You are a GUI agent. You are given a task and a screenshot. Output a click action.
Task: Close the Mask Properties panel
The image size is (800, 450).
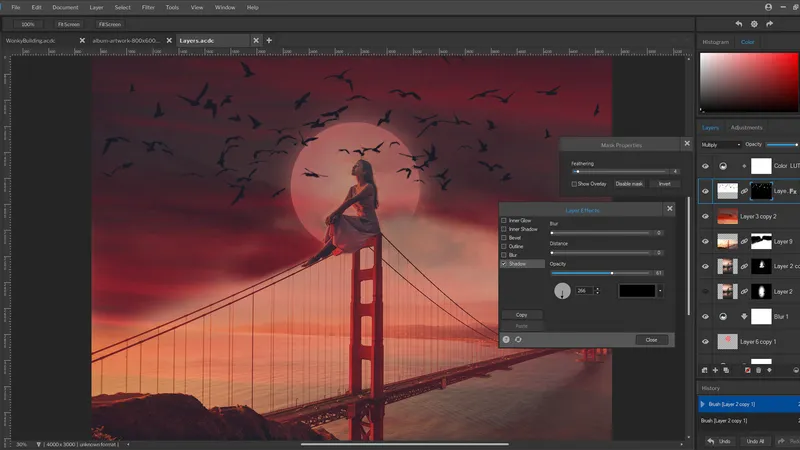point(687,143)
